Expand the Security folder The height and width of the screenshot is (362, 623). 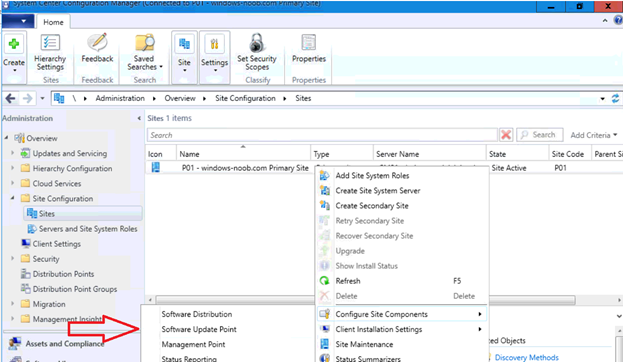click(12, 258)
